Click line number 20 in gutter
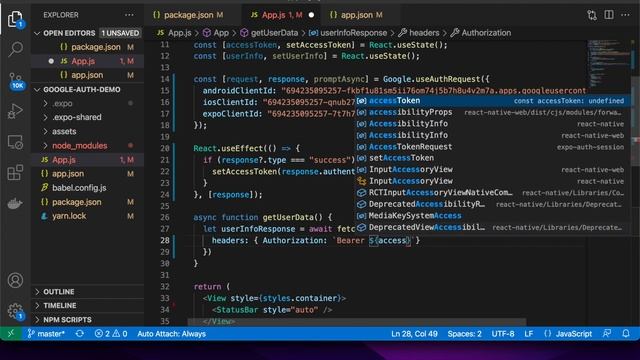Screen dimensions: 640x360 tap(164, 148)
